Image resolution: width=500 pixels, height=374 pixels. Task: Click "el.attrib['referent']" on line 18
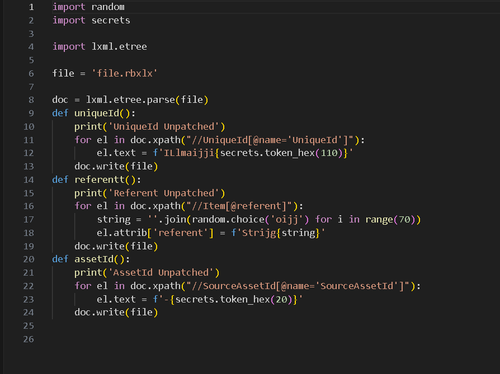(155, 233)
